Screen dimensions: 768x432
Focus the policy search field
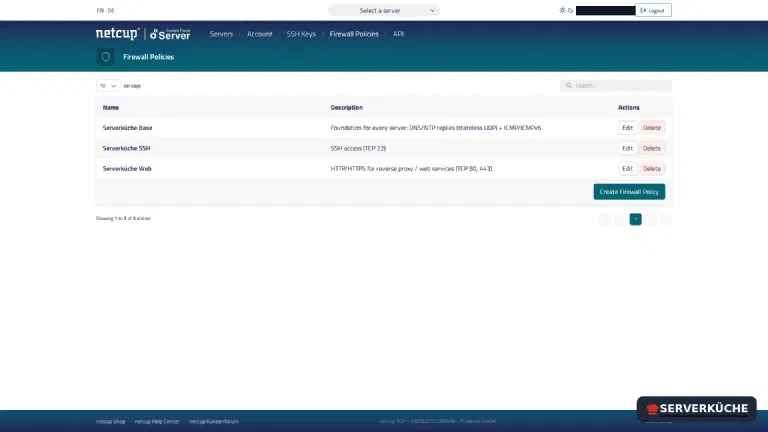(x=616, y=86)
